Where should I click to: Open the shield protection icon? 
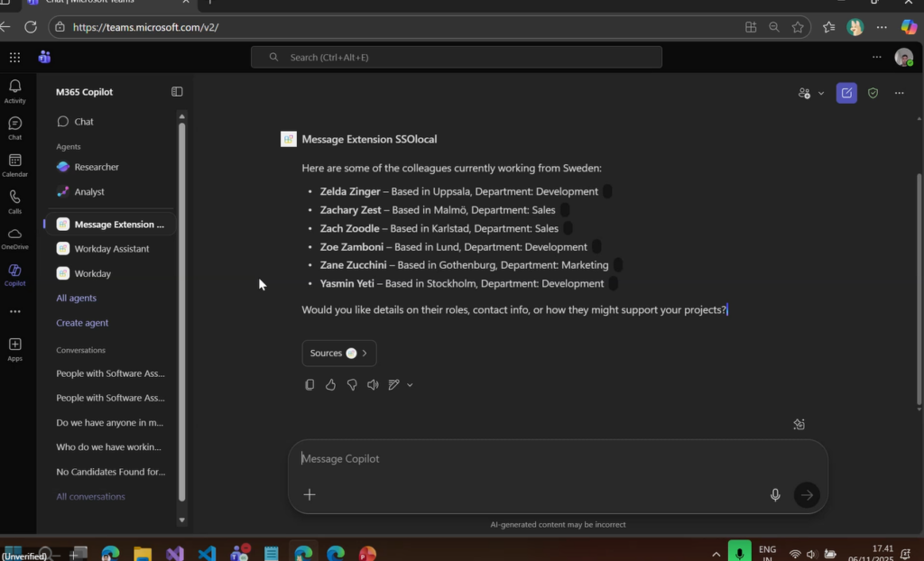tap(873, 93)
